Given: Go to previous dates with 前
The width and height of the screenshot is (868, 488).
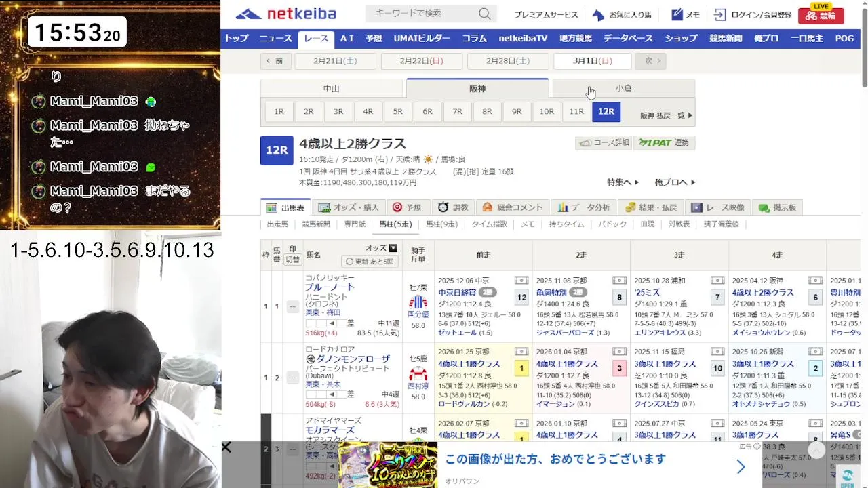Looking at the screenshot, I should [x=275, y=61].
